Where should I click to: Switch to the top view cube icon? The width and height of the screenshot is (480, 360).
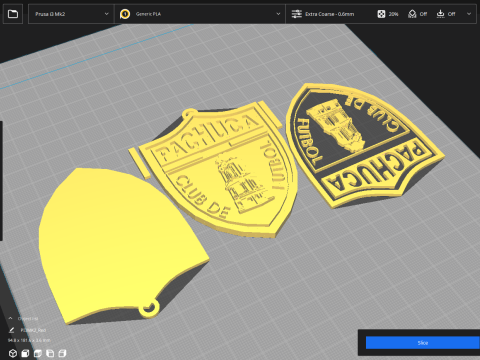[x=38, y=353]
